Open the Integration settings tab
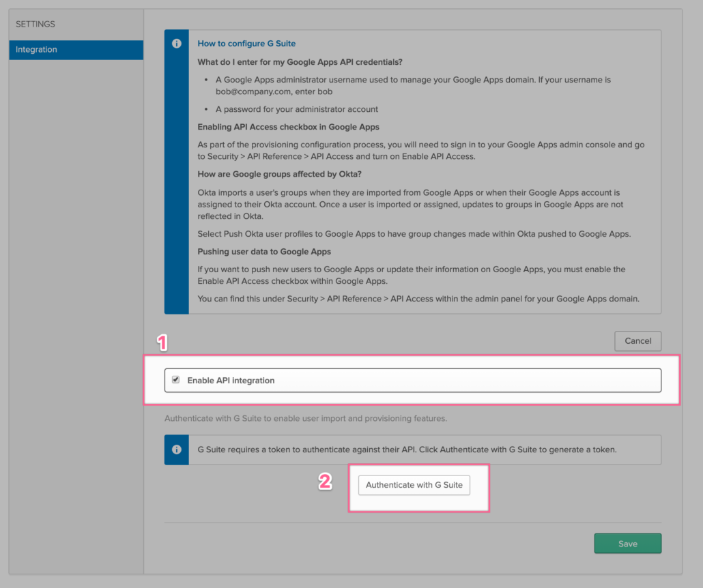703x588 pixels. point(76,50)
